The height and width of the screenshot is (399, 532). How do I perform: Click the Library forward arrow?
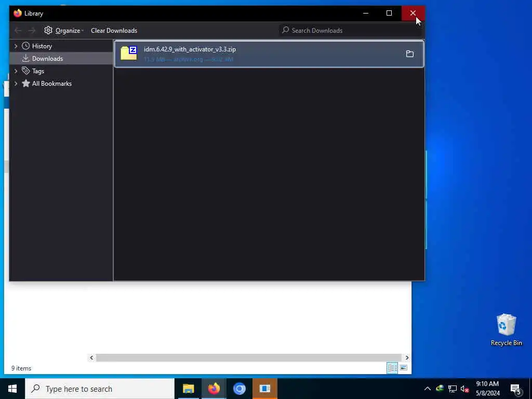[32, 31]
